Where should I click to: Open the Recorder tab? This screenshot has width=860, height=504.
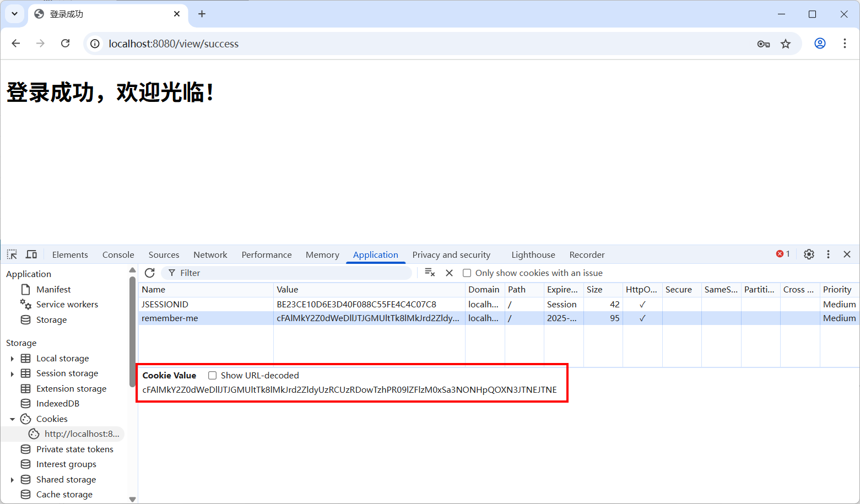(x=587, y=255)
